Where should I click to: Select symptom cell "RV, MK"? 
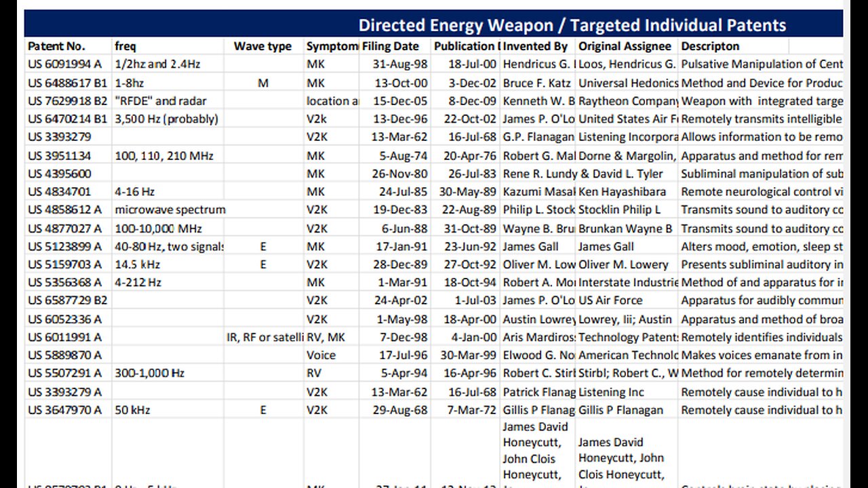325,338
